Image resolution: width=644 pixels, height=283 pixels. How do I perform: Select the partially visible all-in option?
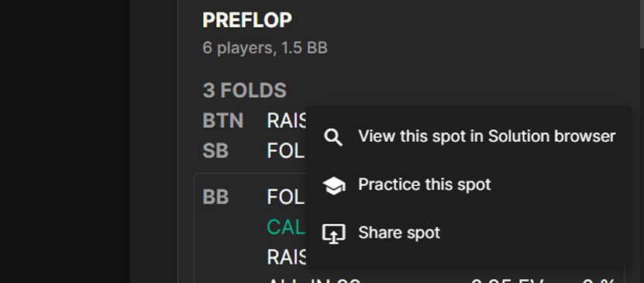314,281
